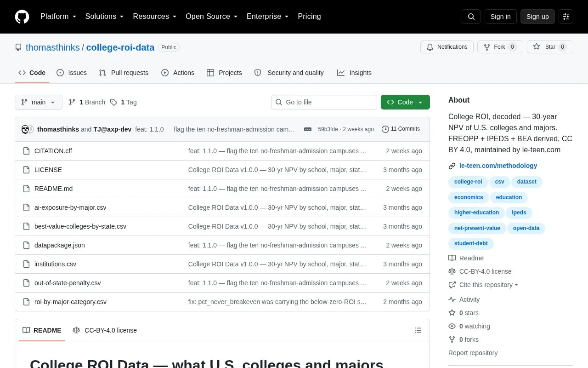Expand the Solutions menu

tap(105, 17)
